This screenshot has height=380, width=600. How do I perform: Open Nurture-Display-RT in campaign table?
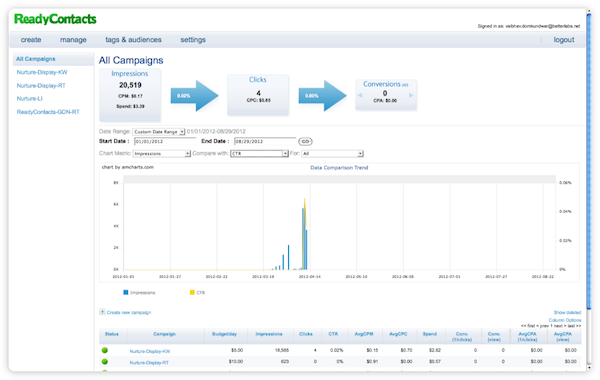pos(149,363)
